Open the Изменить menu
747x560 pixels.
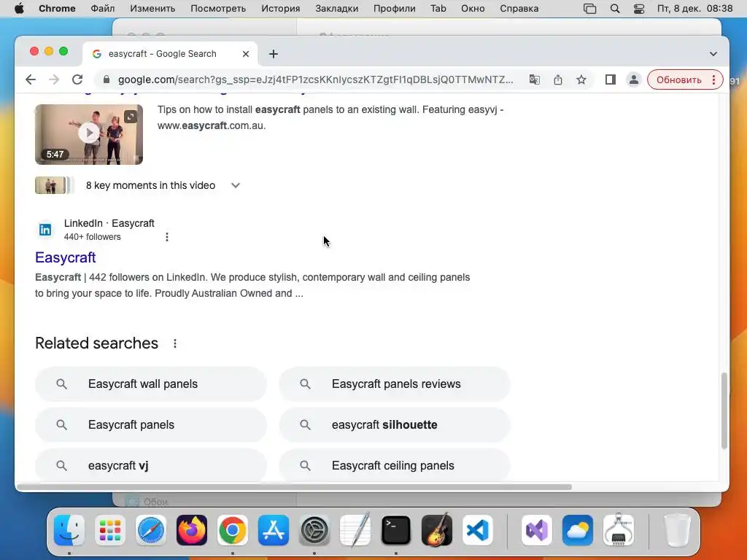point(152,9)
